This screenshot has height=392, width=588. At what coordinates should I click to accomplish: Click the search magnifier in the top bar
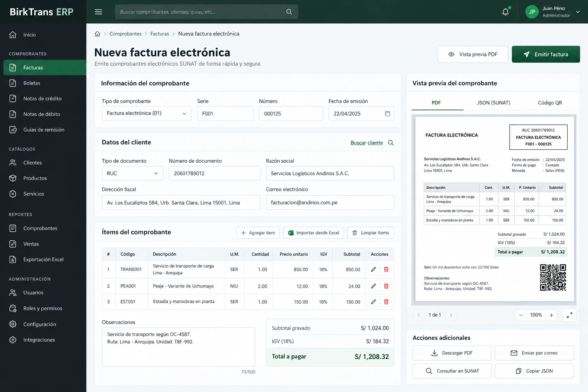289,12
